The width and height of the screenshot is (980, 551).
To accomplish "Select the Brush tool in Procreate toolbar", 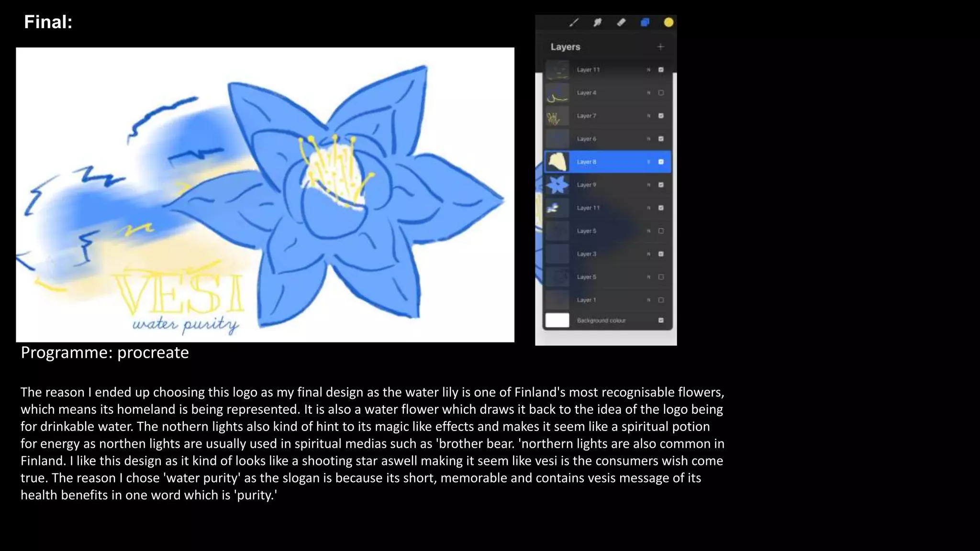I will (574, 22).
